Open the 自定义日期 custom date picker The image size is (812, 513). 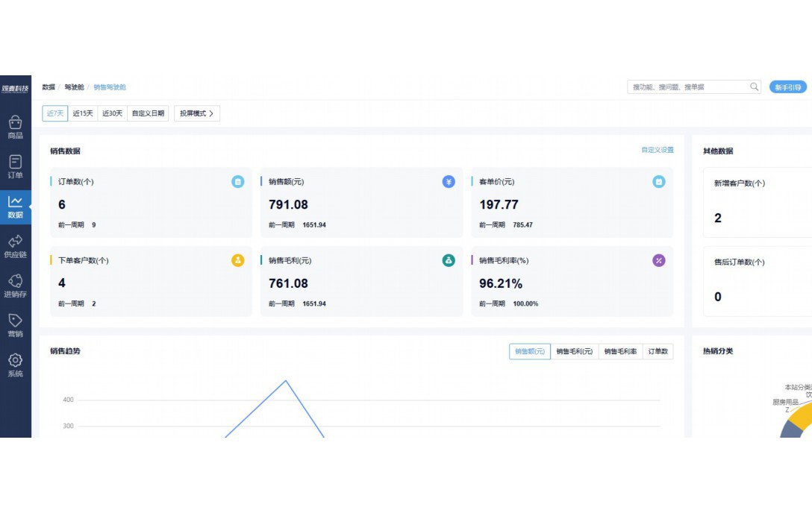point(148,113)
